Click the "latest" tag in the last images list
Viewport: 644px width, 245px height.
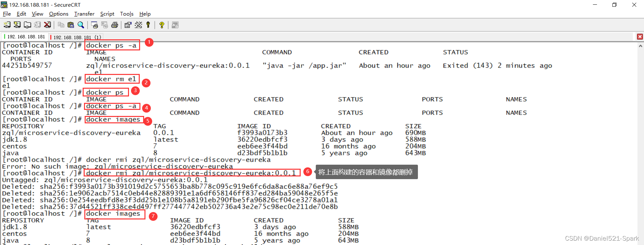98,227
